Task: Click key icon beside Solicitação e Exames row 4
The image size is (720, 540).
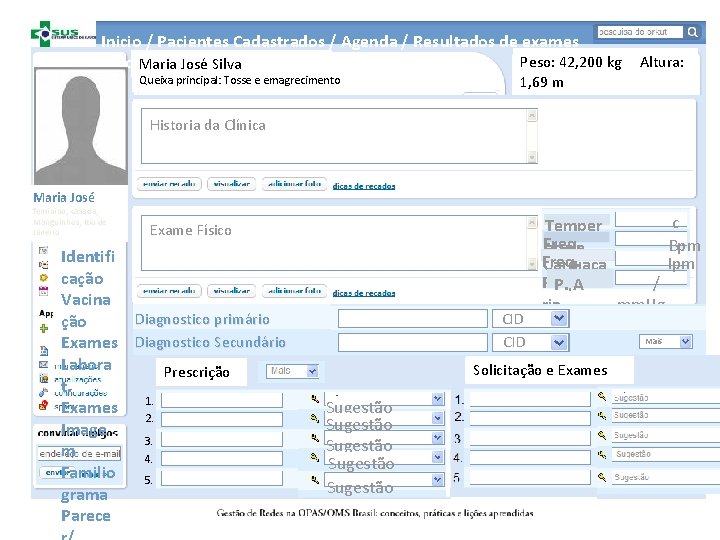Action: 602,455
